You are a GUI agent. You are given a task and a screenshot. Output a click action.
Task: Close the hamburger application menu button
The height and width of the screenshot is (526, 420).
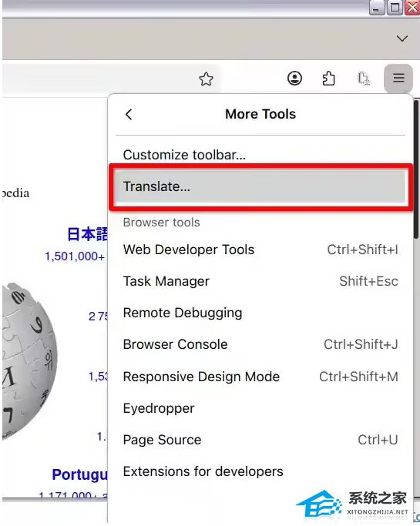(x=398, y=78)
